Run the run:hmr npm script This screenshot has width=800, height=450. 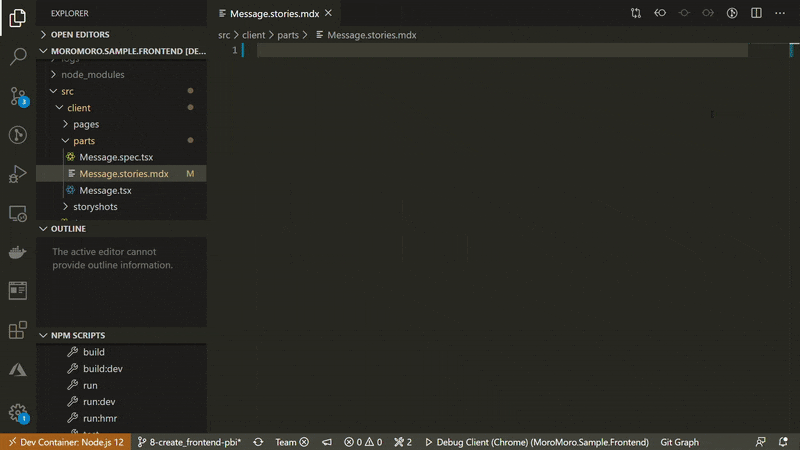[121, 418]
